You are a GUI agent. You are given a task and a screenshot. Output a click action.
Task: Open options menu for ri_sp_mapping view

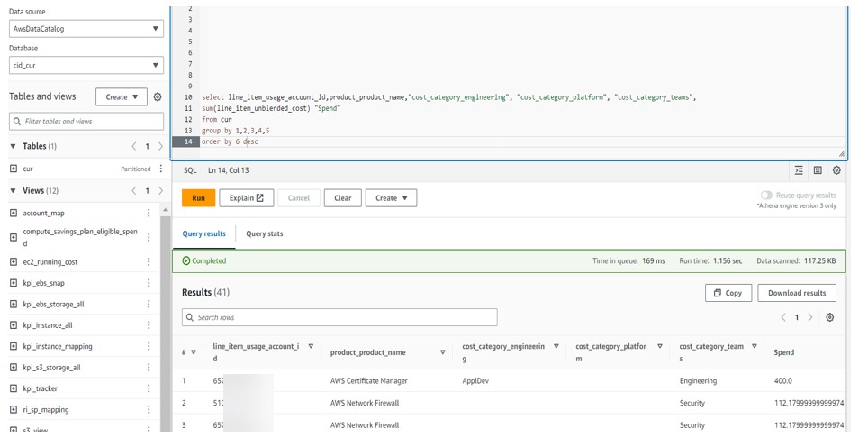point(149,409)
